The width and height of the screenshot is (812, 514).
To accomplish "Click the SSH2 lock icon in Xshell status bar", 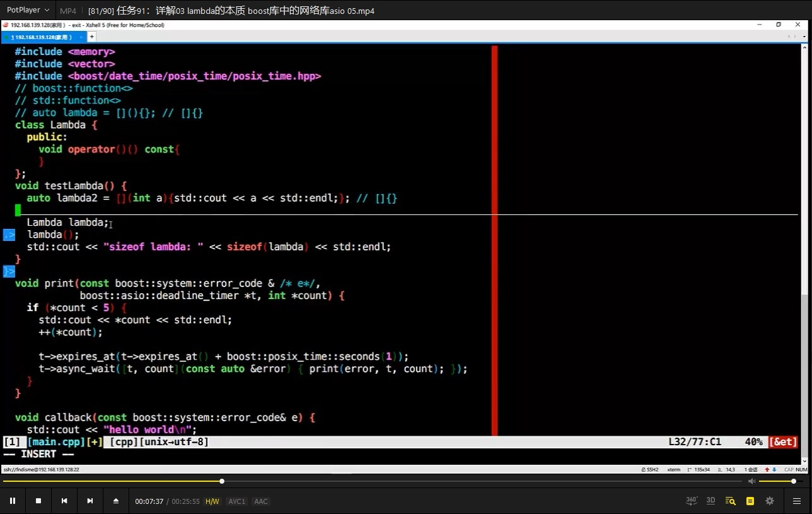I will pyautogui.click(x=644, y=469).
